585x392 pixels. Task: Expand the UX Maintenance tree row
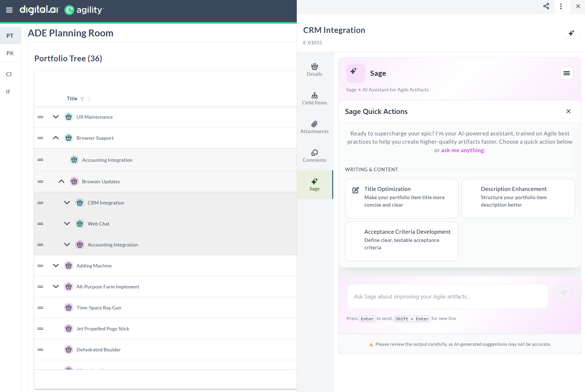[x=56, y=117]
